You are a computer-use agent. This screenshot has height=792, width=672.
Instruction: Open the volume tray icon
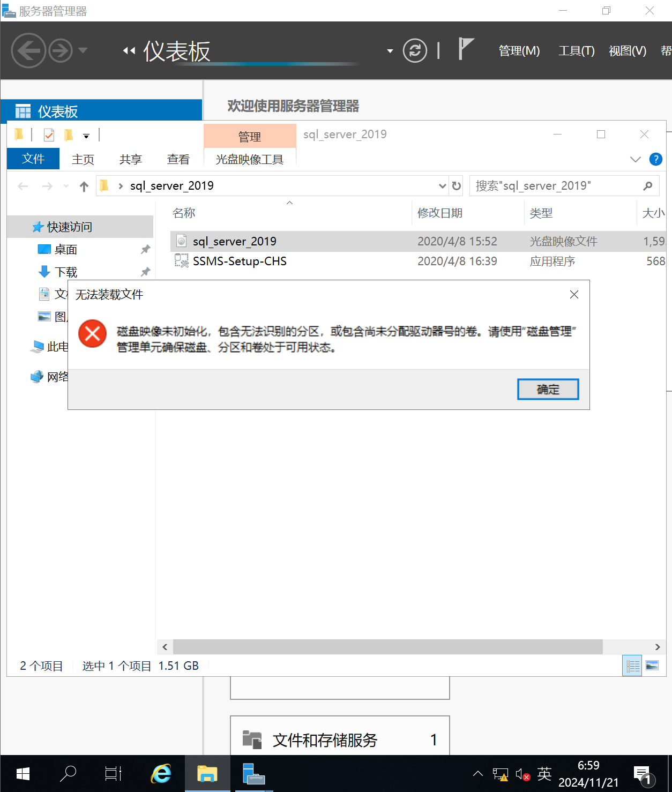(x=522, y=774)
